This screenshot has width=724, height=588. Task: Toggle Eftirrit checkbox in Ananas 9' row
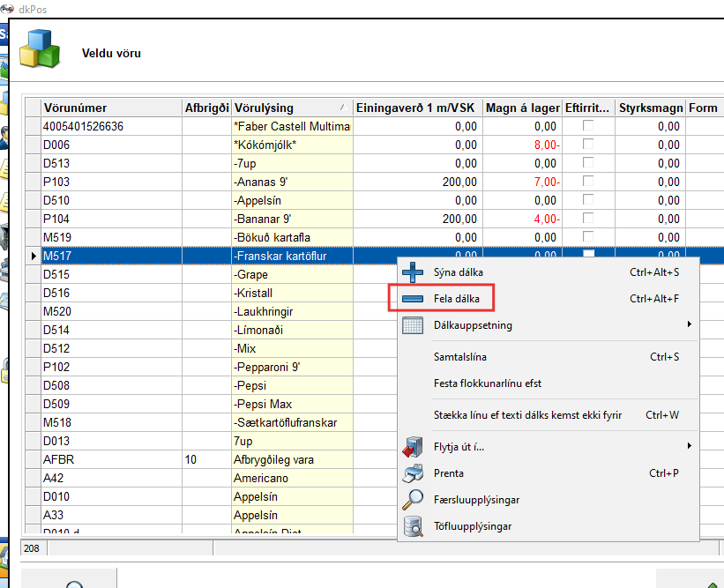(588, 182)
